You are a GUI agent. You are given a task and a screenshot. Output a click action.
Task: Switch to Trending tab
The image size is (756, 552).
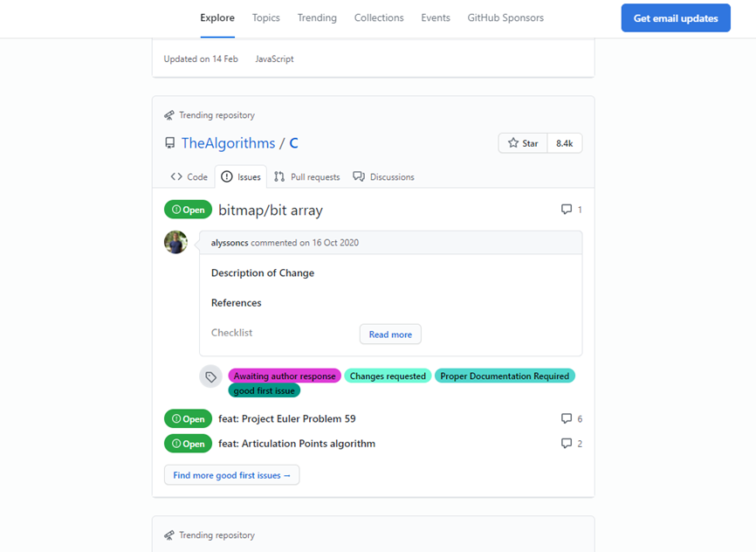pos(317,17)
